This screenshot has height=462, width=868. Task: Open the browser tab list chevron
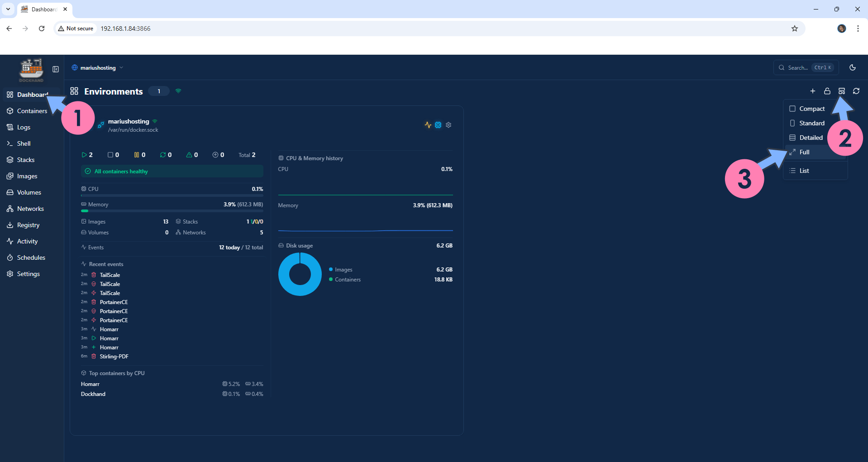click(8, 9)
